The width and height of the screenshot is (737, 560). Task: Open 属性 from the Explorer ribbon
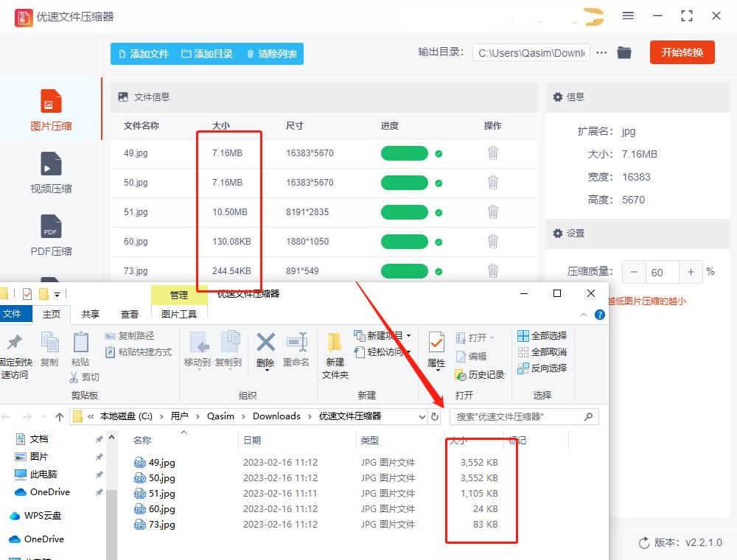pos(436,350)
